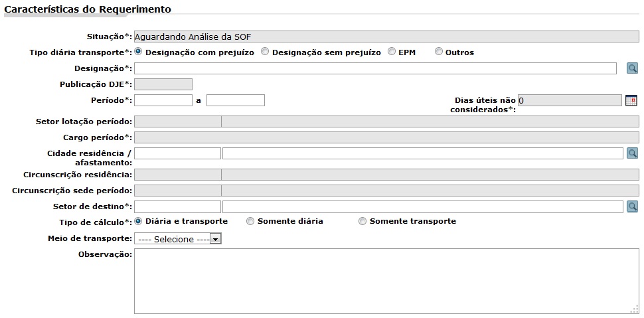Click inside the Observação text area
Screen dimensions: 644x318
click(386, 281)
